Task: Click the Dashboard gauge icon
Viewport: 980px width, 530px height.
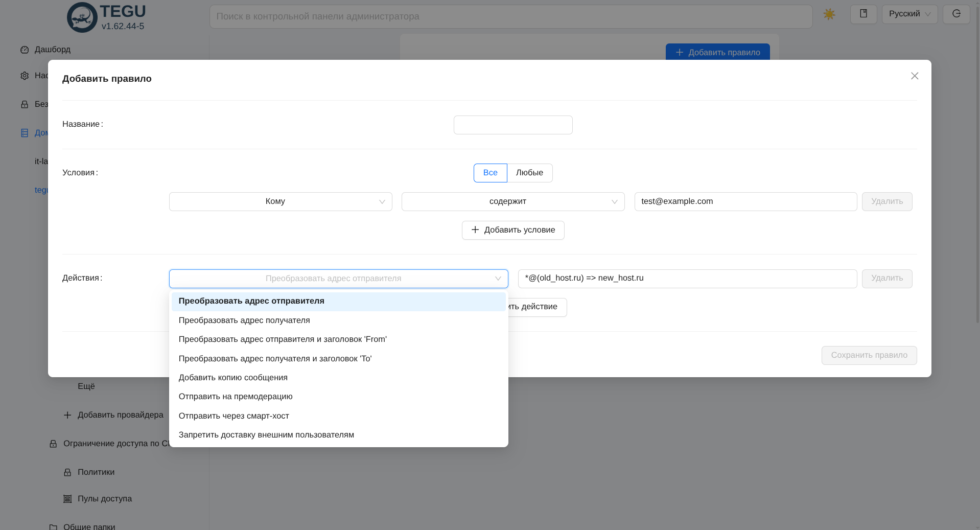Action: (x=25, y=50)
